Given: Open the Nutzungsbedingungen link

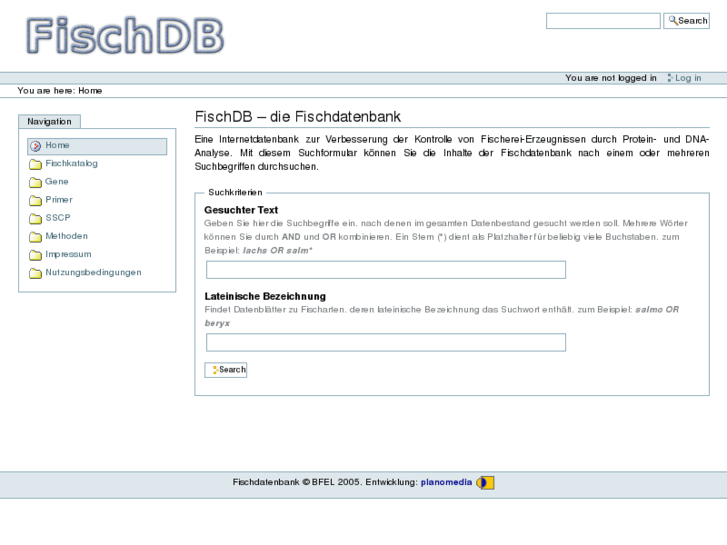Looking at the screenshot, I should (93, 272).
